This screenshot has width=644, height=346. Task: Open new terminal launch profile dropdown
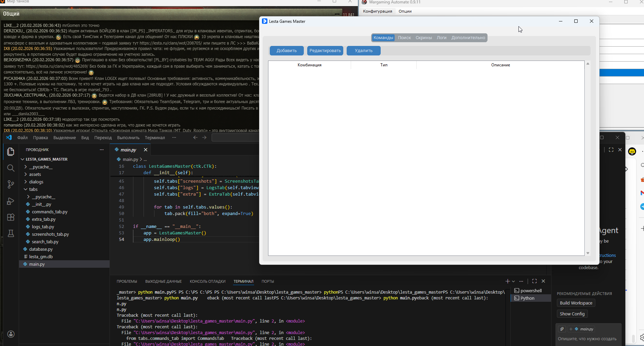click(513, 281)
